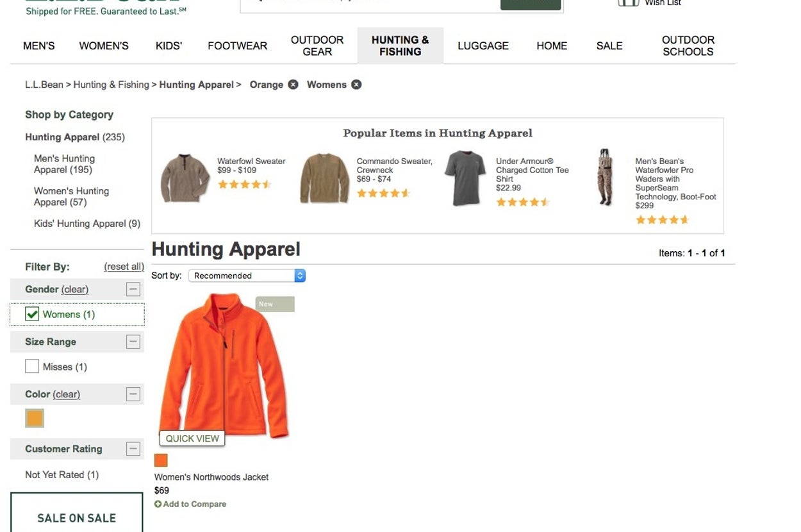Screen dimensions: 801x532
Task: Open Women's Hunting Apparel category
Action: (x=71, y=196)
